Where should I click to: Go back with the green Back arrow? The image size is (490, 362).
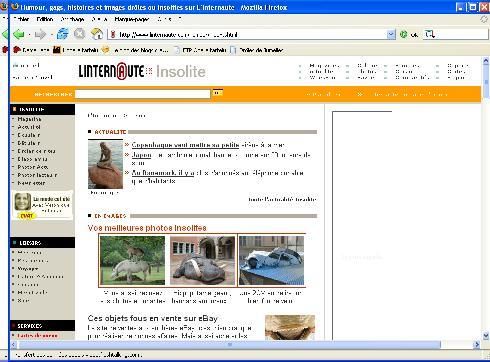click(18, 34)
